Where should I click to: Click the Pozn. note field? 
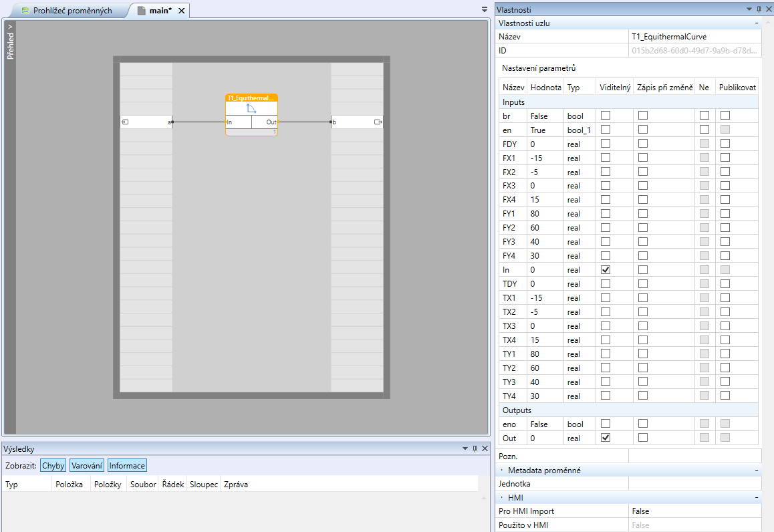click(694, 456)
